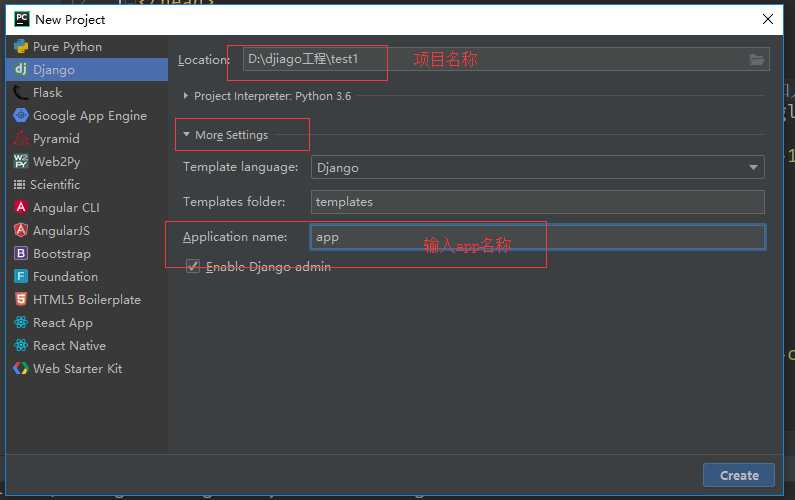Click the Google App Engine icon
The width and height of the screenshot is (795, 500).
coord(21,116)
